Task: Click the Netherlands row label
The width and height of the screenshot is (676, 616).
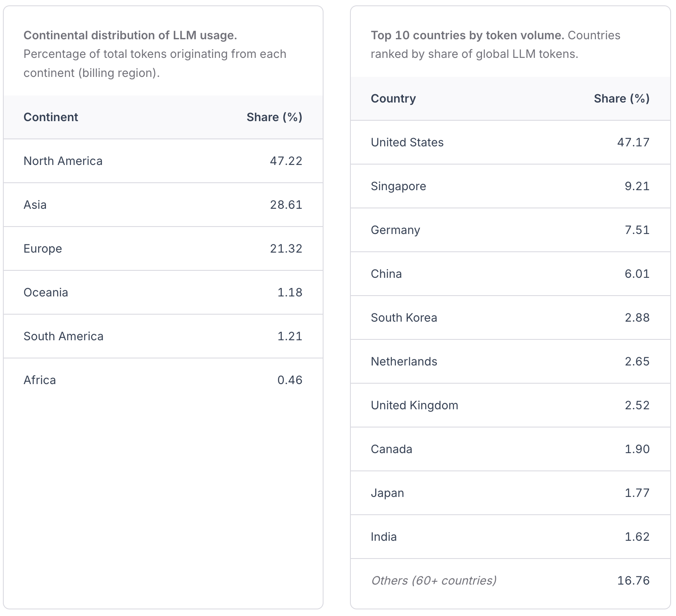Action: (x=404, y=362)
